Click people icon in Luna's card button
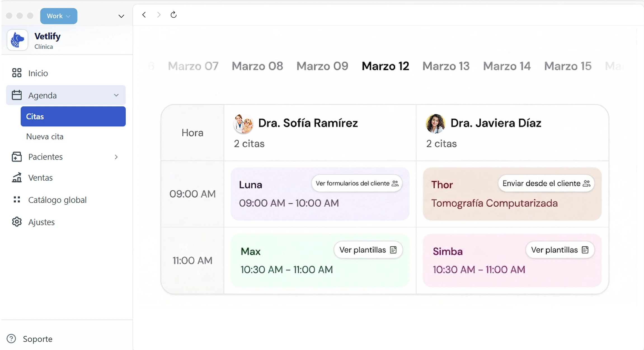The width and height of the screenshot is (644, 350). tap(395, 183)
